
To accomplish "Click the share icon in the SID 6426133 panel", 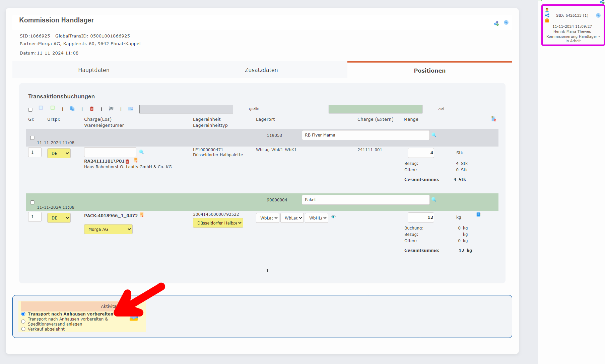I will pos(547,15).
